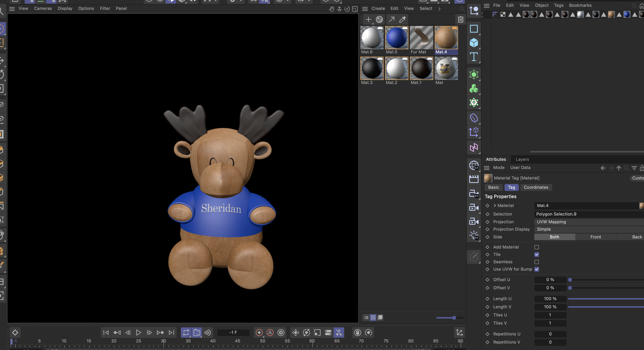The width and height of the screenshot is (644, 350).
Task: Set Side to Front
Action: (596, 237)
